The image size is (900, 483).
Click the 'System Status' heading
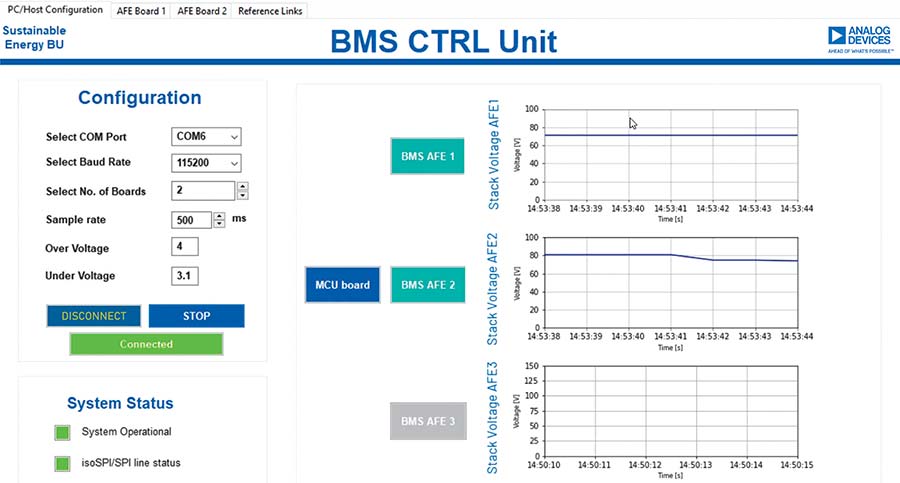[x=120, y=403]
